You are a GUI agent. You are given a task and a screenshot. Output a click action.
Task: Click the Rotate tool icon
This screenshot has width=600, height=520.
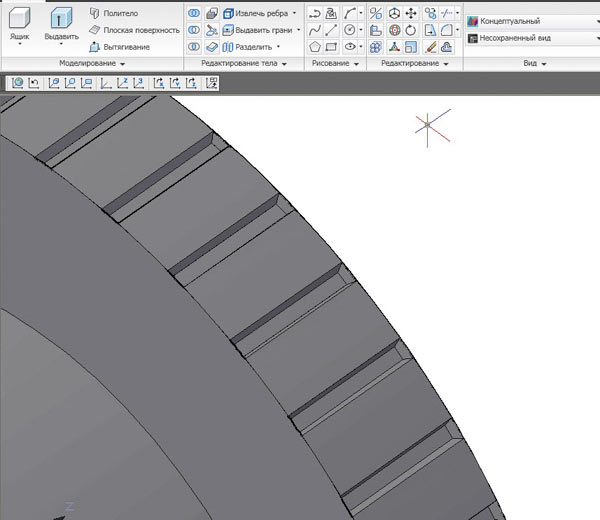pos(411,30)
